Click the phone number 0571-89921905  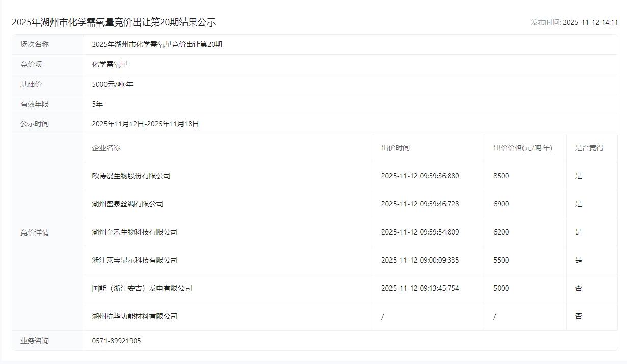116,341
